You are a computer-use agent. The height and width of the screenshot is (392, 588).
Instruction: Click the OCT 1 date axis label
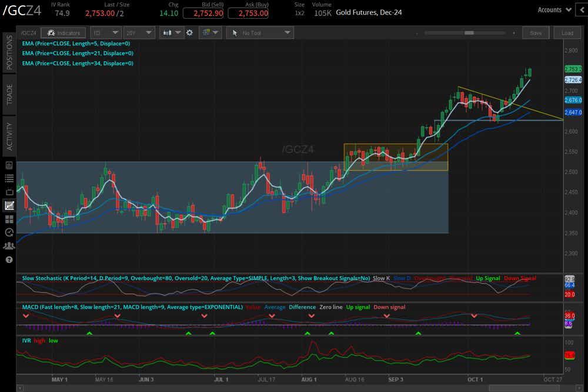pos(475,380)
